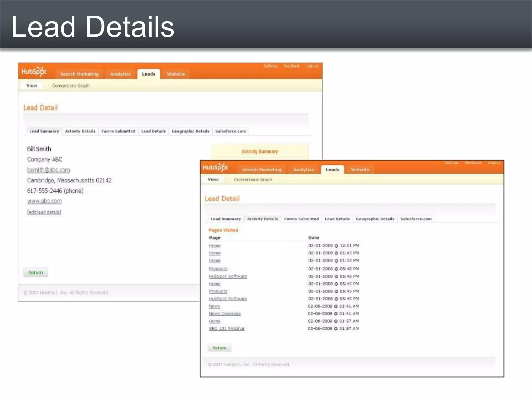
Task: Open HubSpot Software visited at 05:49 PM
Action: click(x=228, y=299)
